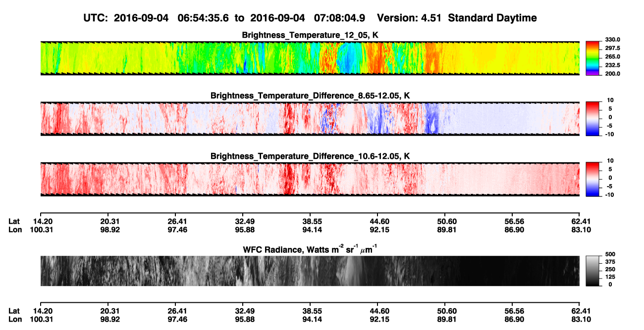Click the Brightness_Temperature_Difference_8.65-12.05, K title
This screenshot has height=330, width=644.
[310, 95]
